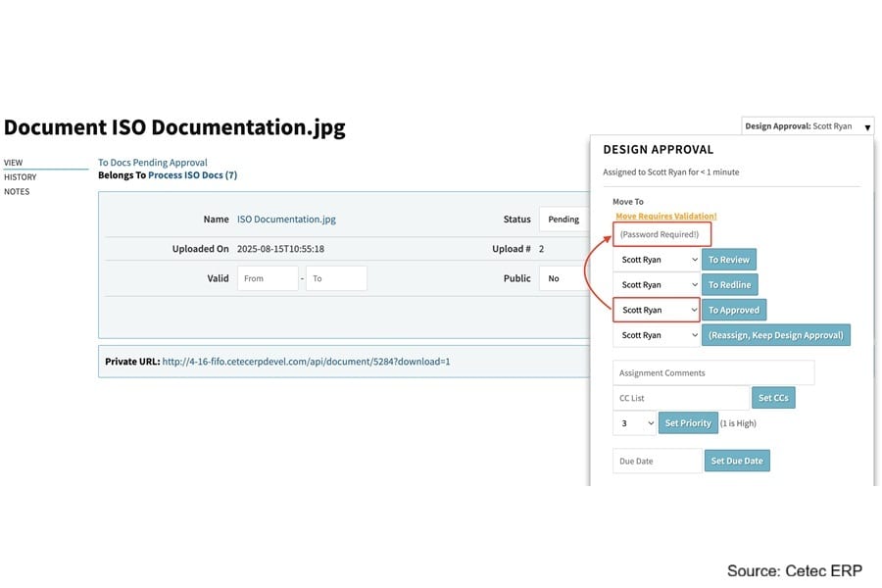
Task: Select the VIEW tab
Action: click(13, 163)
